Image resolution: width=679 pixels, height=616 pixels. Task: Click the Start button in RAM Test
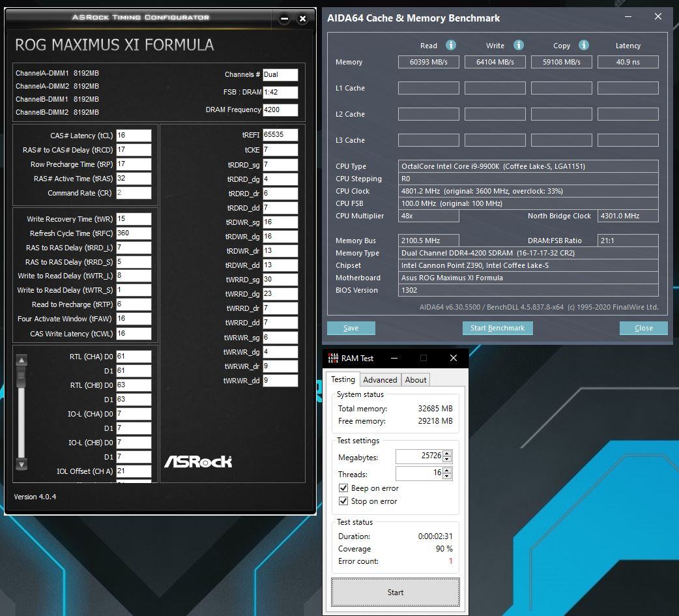click(396, 592)
